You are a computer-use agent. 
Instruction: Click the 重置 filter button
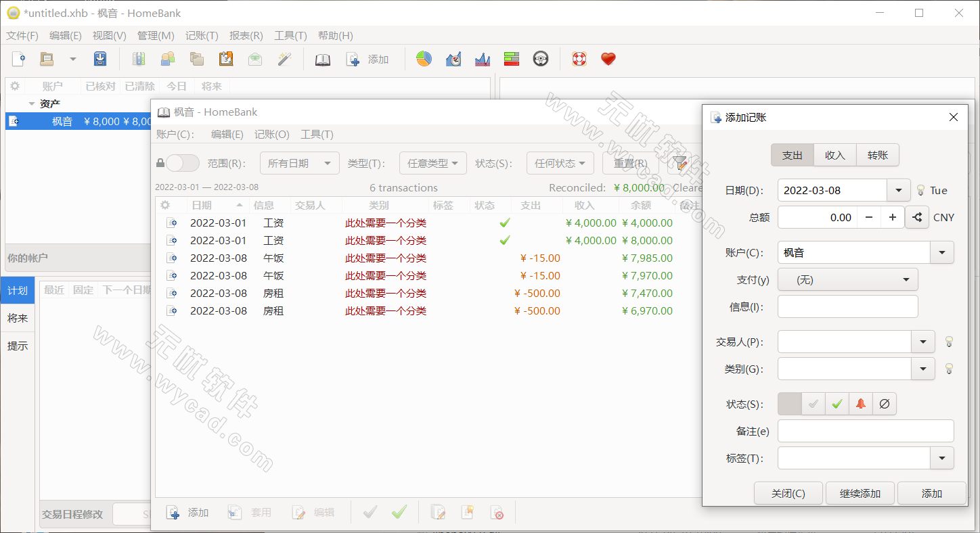[629, 162]
